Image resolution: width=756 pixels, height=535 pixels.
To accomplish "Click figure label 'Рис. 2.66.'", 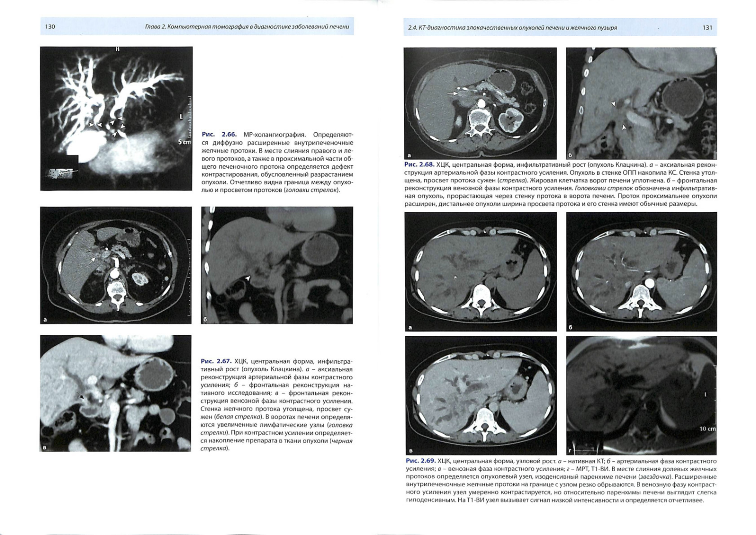I will click(x=219, y=135).
